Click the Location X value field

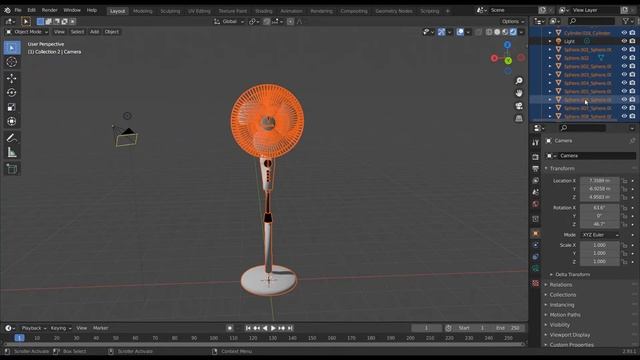pos(600,181)
